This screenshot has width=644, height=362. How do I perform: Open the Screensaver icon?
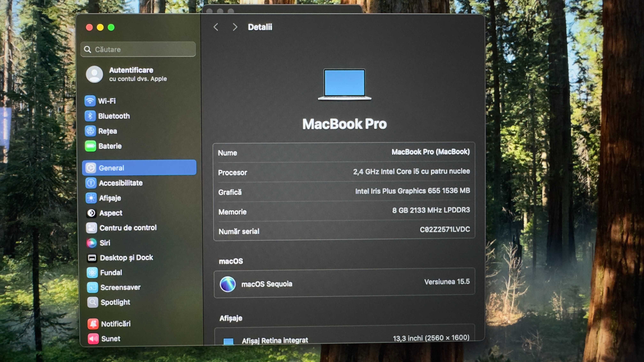click(92, 287)
